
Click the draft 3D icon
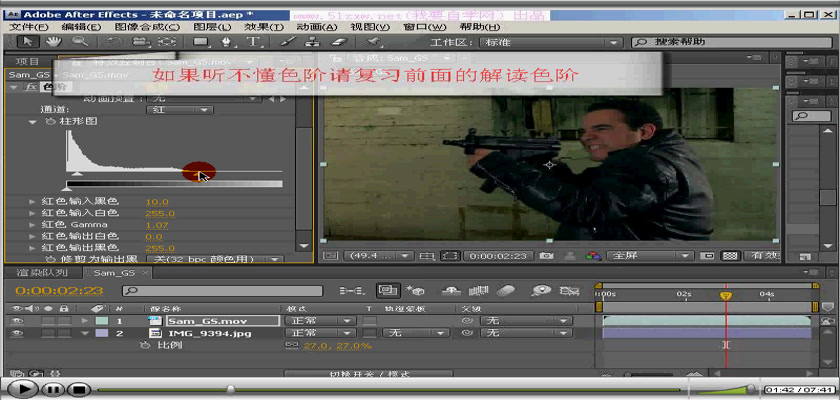(415, 291)
